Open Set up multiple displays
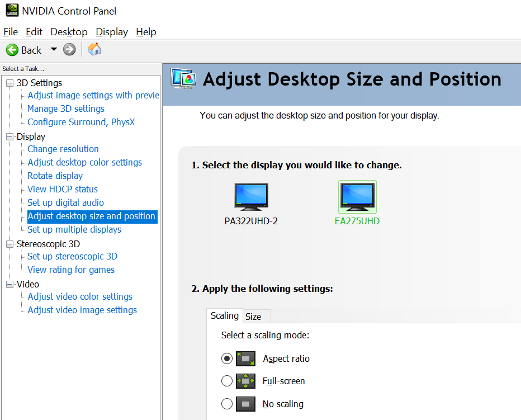The image size is (521, 420). (74, 229)
